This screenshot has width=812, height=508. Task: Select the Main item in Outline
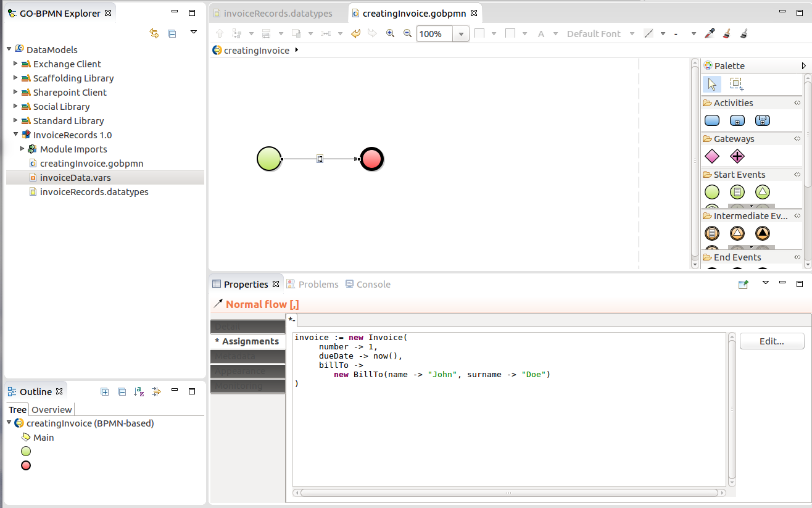(43, 437)
